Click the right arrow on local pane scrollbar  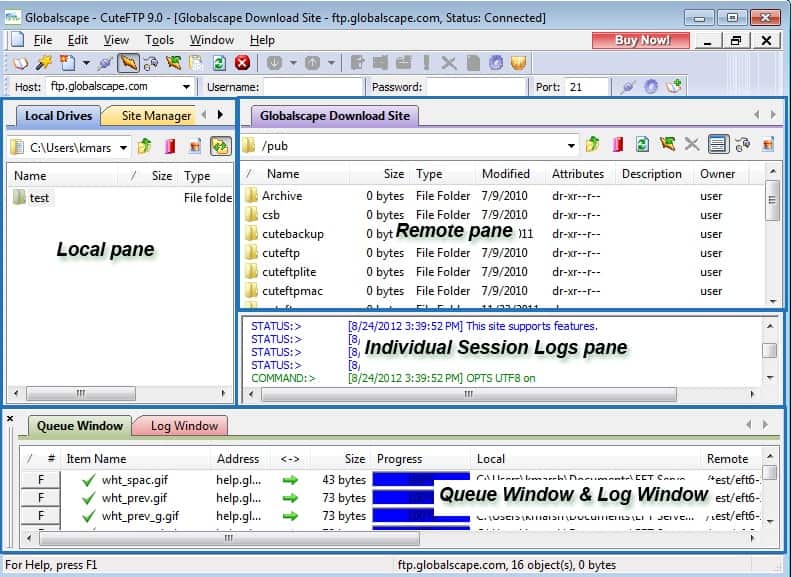pyautogui.click(x=223, y=393)
